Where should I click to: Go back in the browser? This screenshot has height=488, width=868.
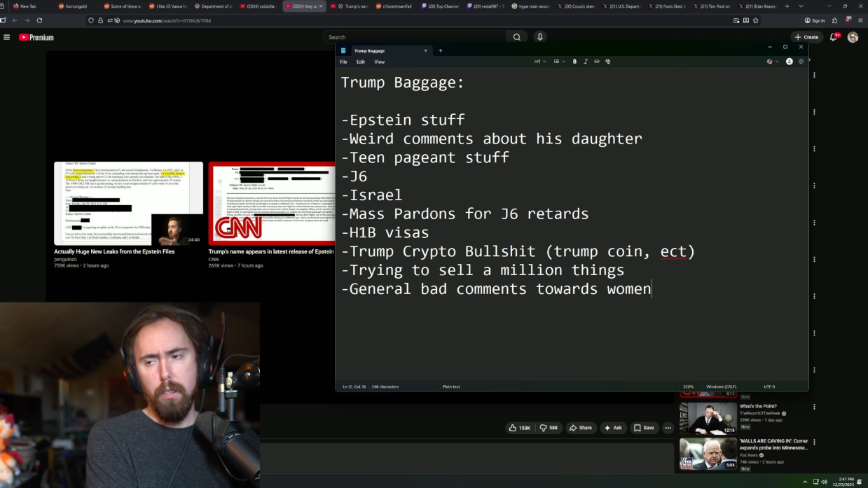coord(14,20)
